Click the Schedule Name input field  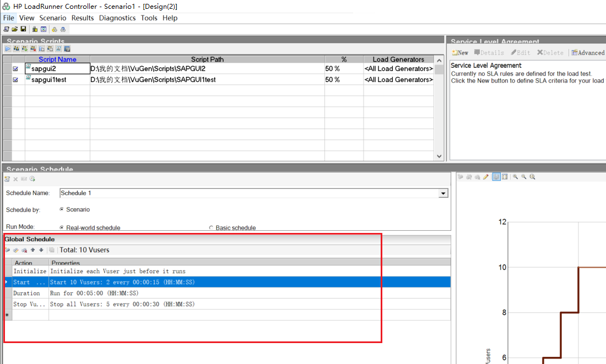[249, 193]
